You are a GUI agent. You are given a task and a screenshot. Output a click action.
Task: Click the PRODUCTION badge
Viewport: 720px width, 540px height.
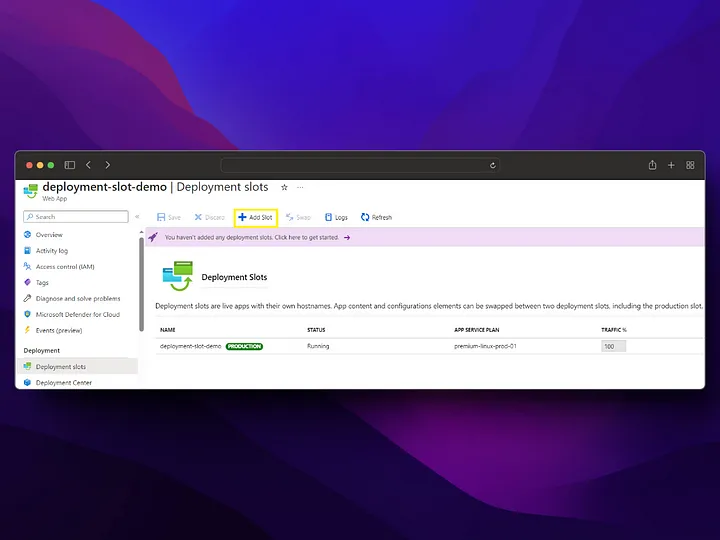pos(244,346)
